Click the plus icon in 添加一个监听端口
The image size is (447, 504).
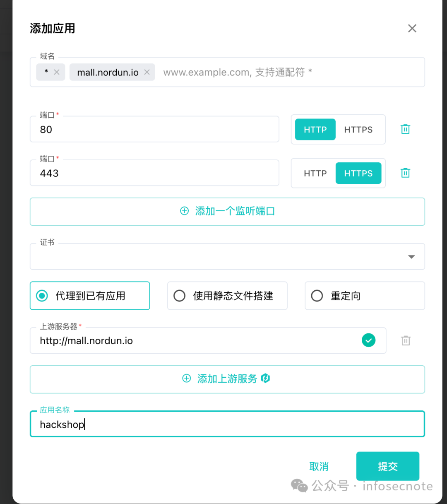[x=185, y=211]
